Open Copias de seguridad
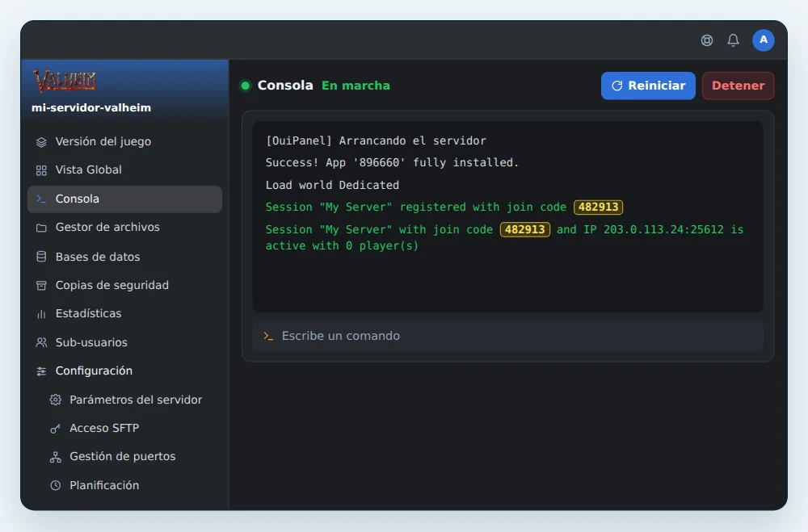Viewport: 808px width, 532px height. pos(124,285)
